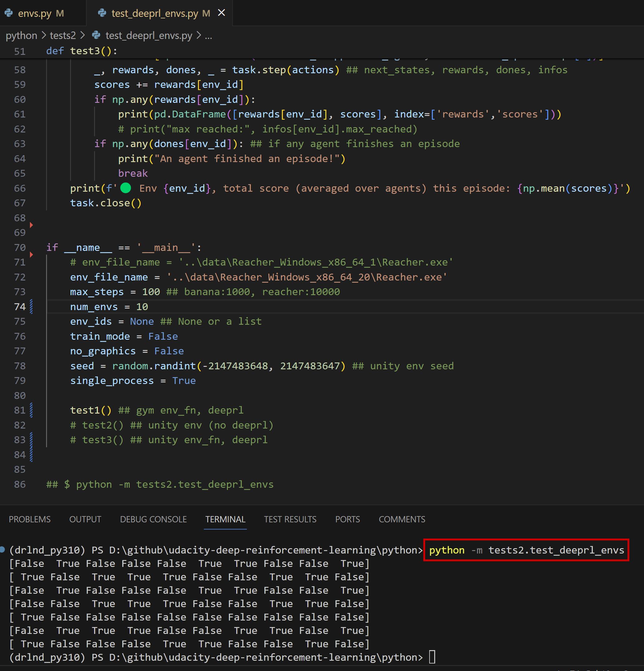Open the DEBUG CONSOLE panel tab
This screenshot has width=644, height=671.
pyautogui.click(x=153, y=519)
